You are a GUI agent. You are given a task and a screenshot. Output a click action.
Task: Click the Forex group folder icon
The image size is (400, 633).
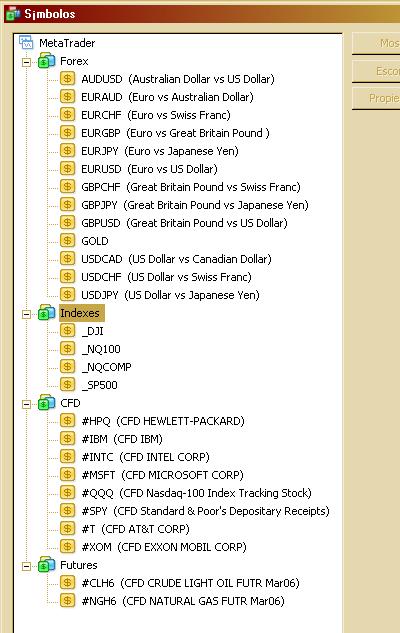pyautogui.click(x=46, y=61)
